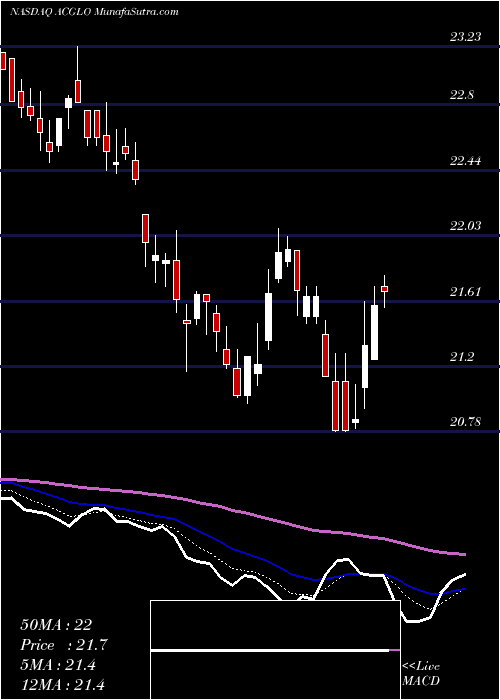Click the last small red candlestick
The width and height of the screenshot is (500, 700).
tap(384, 289)
